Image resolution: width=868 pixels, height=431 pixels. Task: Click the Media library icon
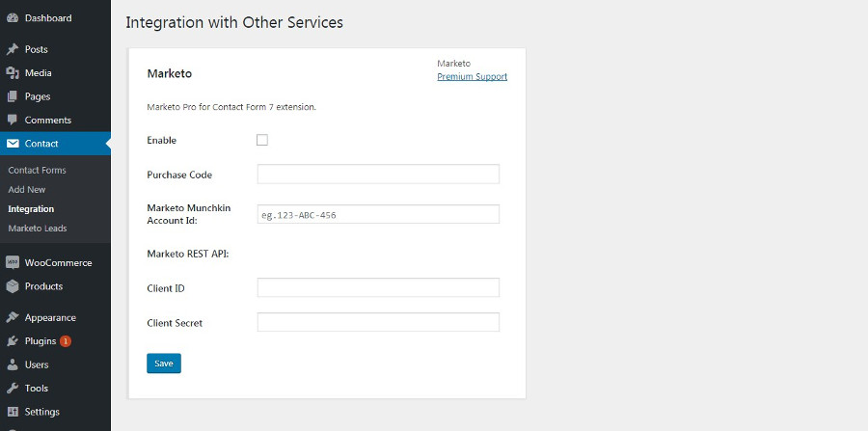13,73
